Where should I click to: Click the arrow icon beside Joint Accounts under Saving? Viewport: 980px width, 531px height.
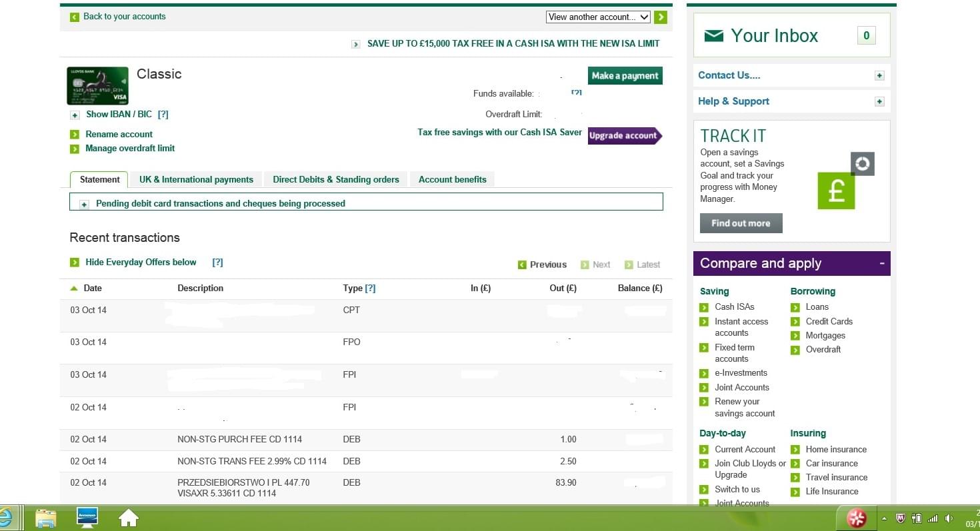[x=704, y=388]
